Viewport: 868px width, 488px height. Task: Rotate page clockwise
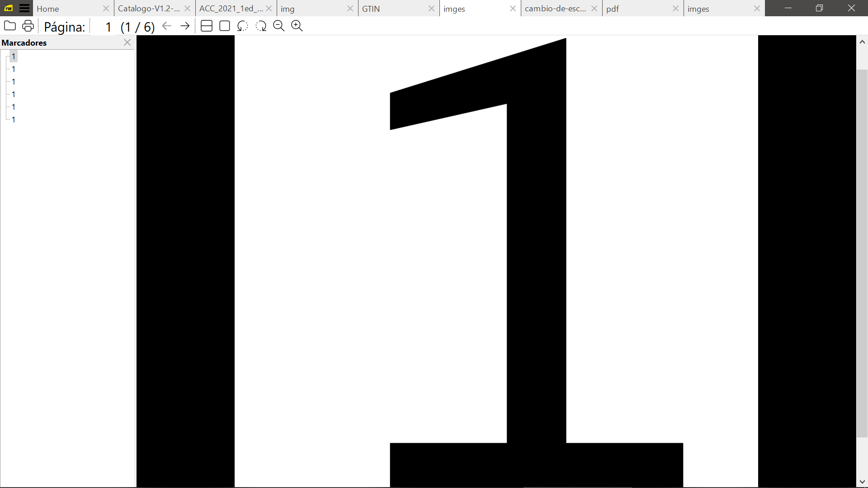pos(261,26)
